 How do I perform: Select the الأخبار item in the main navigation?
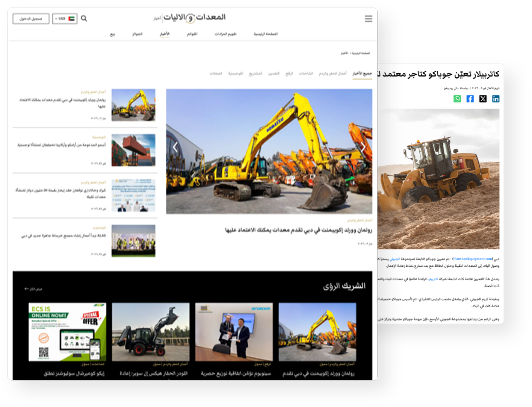click(x=165, y=34)
